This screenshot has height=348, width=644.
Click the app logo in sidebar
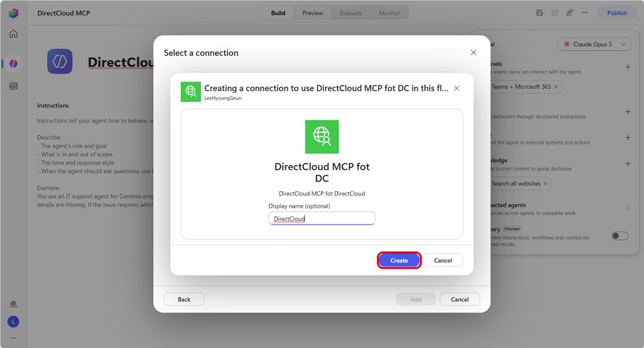tap(14, 13)
